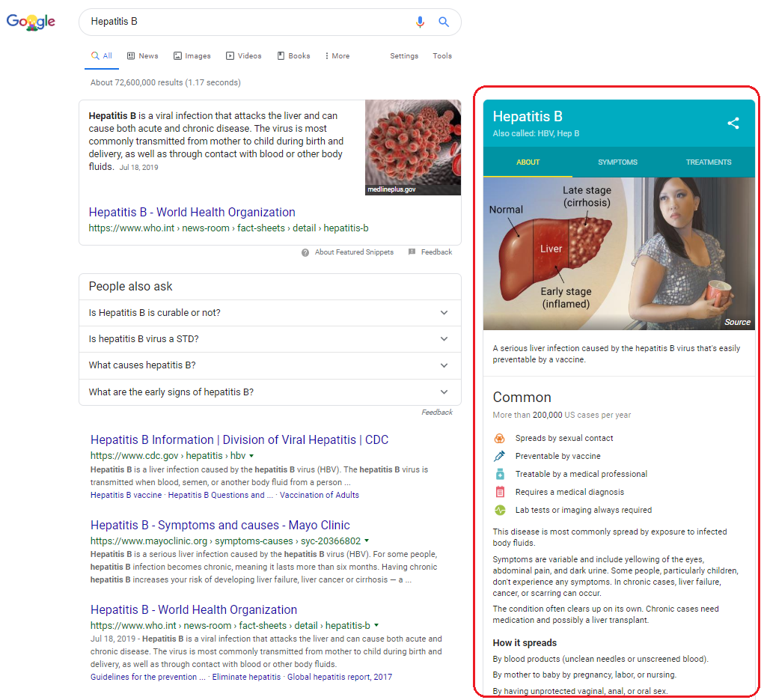Open the All results tab
This screenshot has width=764, height=700.
point(102,56)
